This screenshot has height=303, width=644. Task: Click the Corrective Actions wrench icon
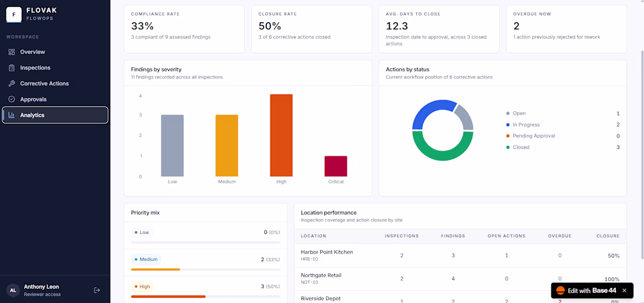click(12, 83)
